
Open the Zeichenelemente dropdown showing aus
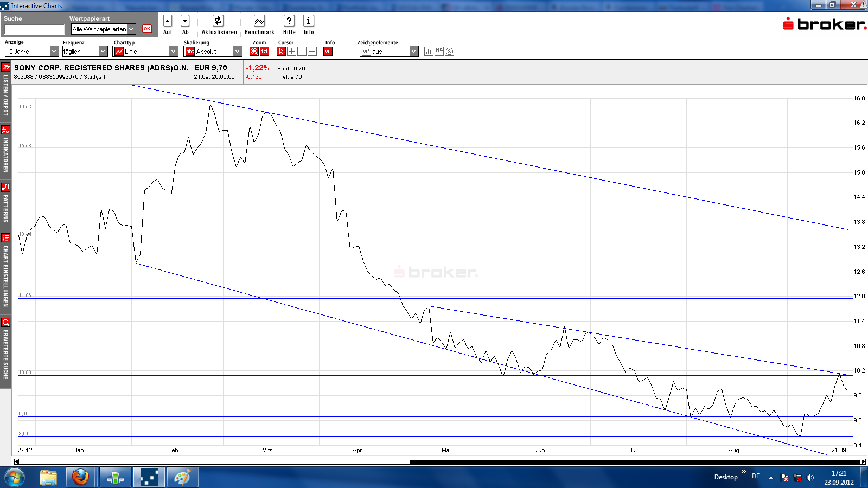pos(390,52)
